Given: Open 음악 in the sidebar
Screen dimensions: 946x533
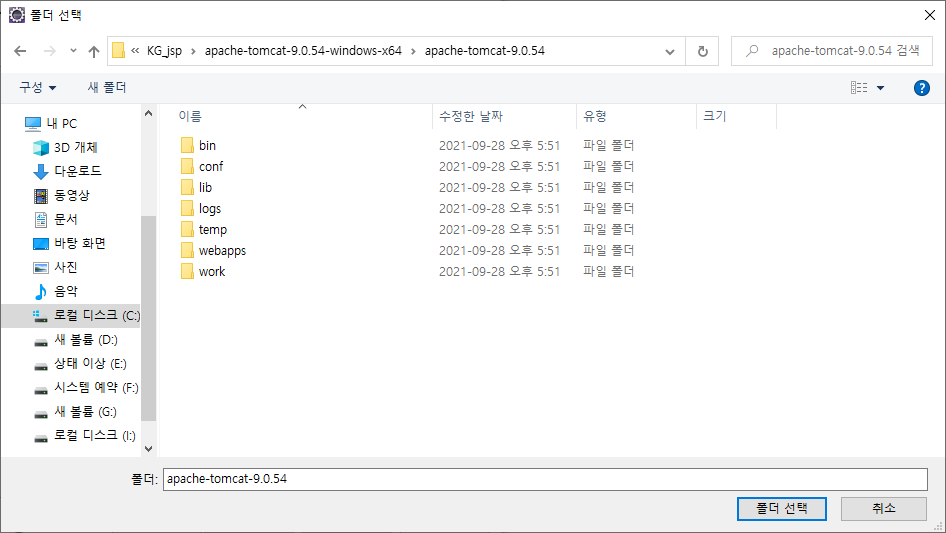Looking at the screenshot, I should click(x=66, y=292).
